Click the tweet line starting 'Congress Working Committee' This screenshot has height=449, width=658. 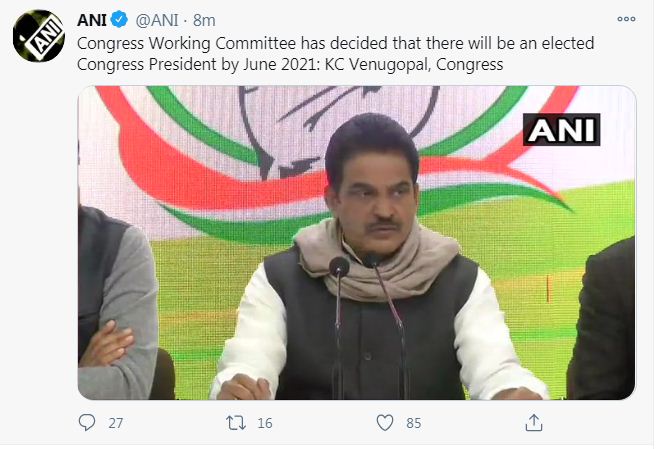point(335,43)
